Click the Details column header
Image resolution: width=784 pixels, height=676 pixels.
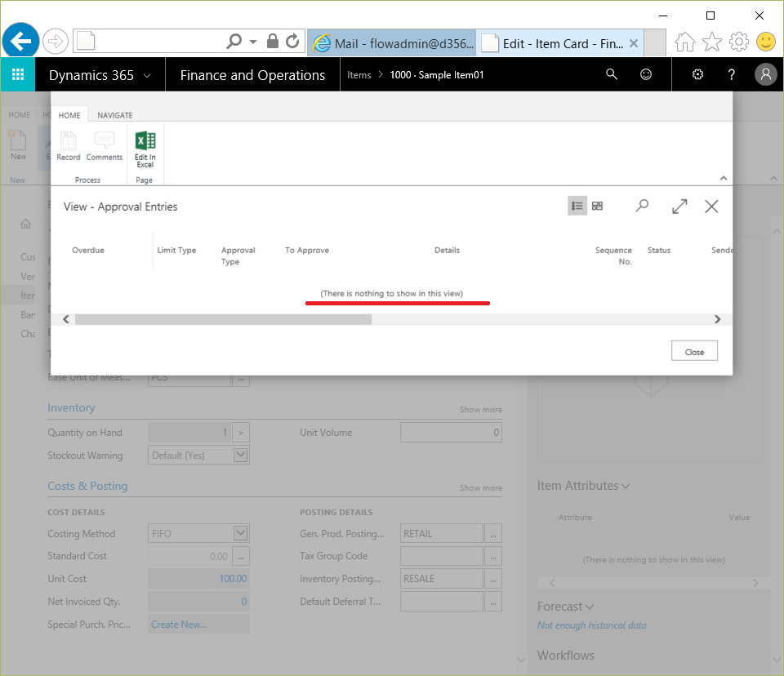click(447, 250)
